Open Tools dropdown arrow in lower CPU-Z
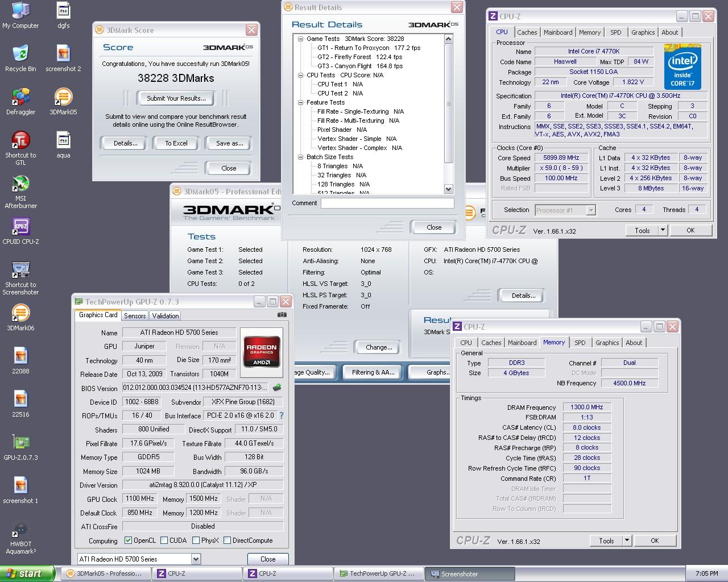This screenshot has height=582, width=728. [627, 541]
